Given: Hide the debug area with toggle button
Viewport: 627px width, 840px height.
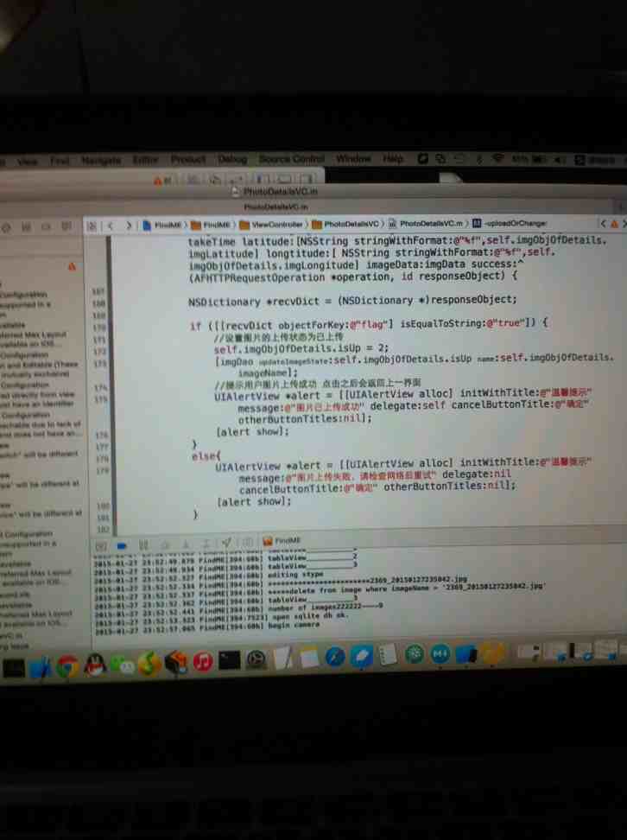Looking at the screenshot, I should (x=101, y=545).
